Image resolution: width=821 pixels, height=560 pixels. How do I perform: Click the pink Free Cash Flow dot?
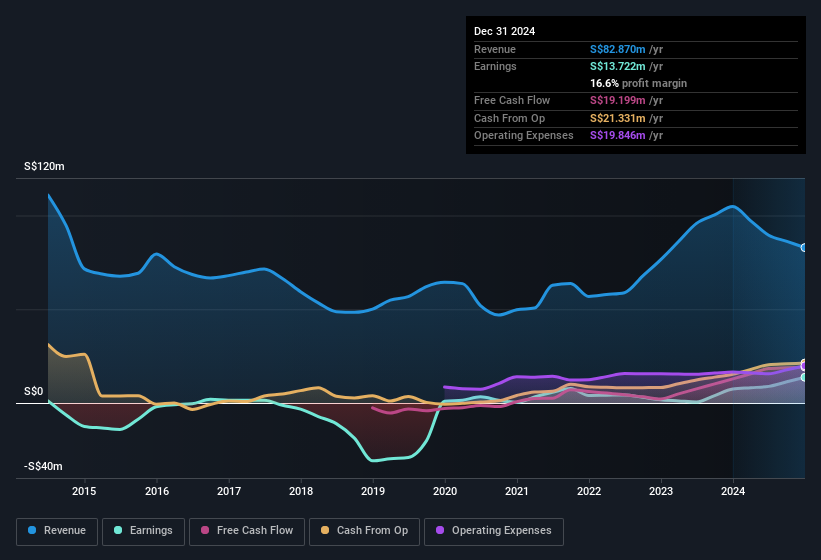[x=205, y=531]
